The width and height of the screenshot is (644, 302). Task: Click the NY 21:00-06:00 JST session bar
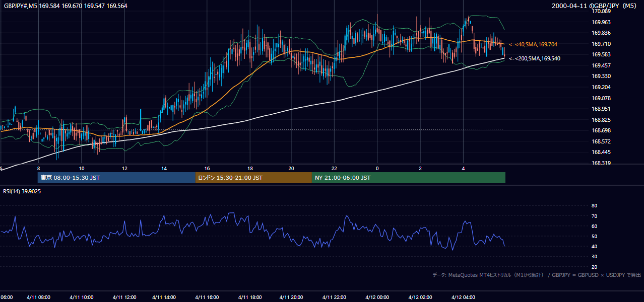pos(409,178)
